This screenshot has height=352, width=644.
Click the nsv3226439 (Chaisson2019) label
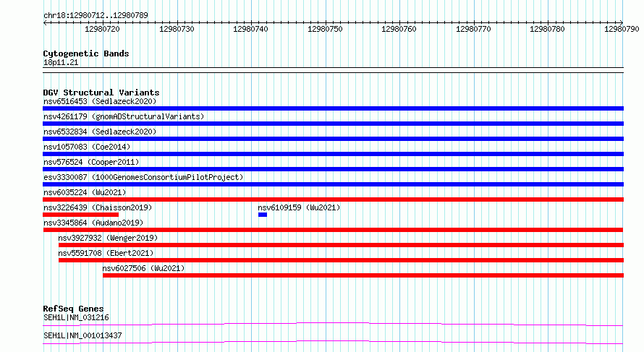(98, 207)
